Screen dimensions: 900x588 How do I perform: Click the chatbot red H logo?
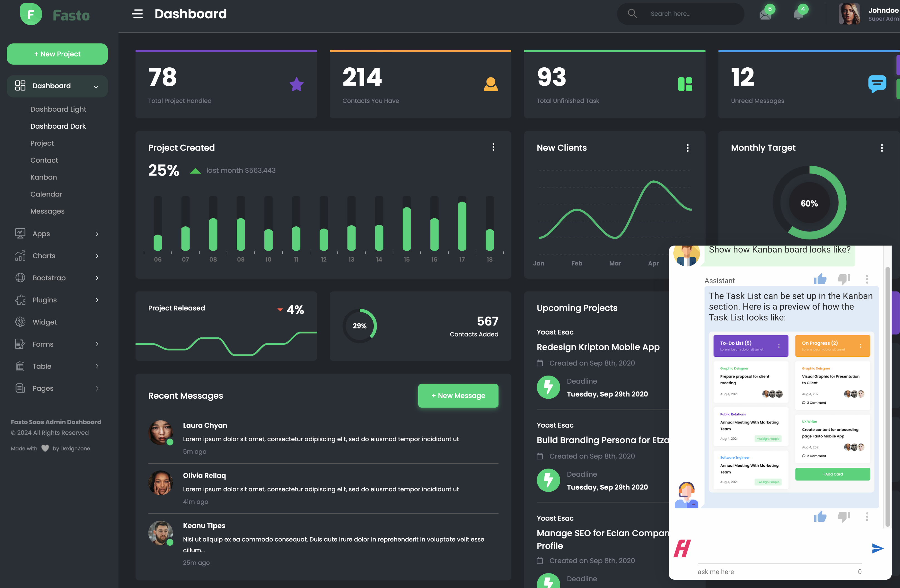[x=682, y=548]
